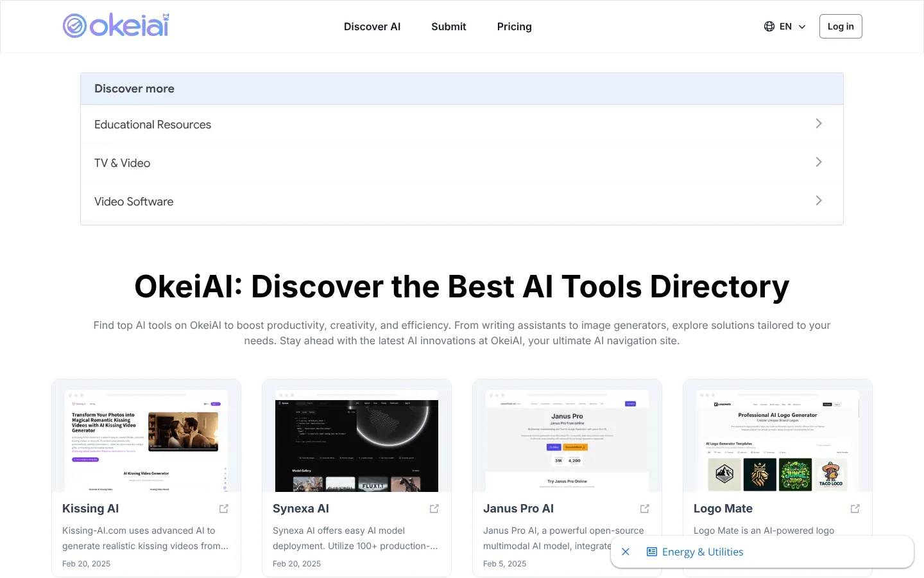The image size is (924, 578).
Task: Click the Log in button
Action: [841, 26]
